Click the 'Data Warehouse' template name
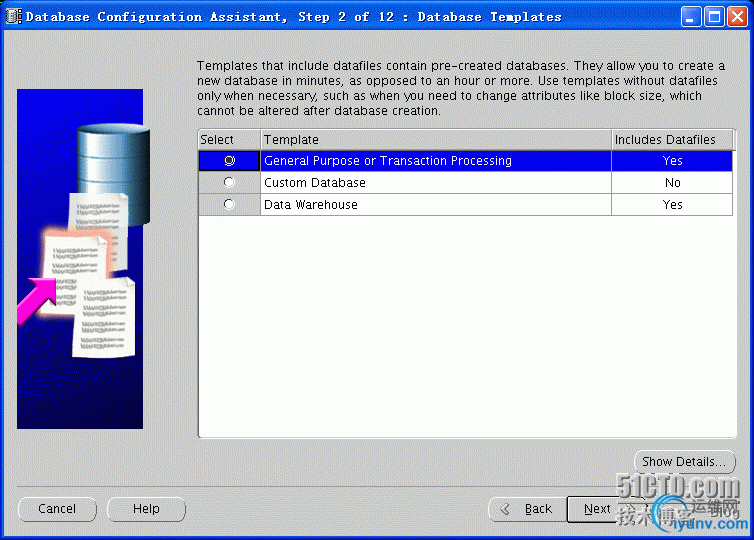The height and width of the screenshot is (540, 754). click(x=311, y=204)
